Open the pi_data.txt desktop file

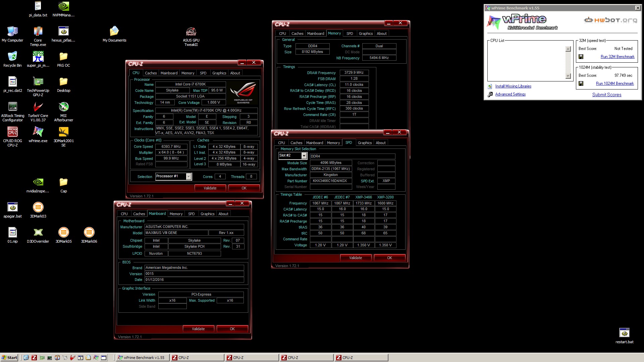[x=38, y=9]
